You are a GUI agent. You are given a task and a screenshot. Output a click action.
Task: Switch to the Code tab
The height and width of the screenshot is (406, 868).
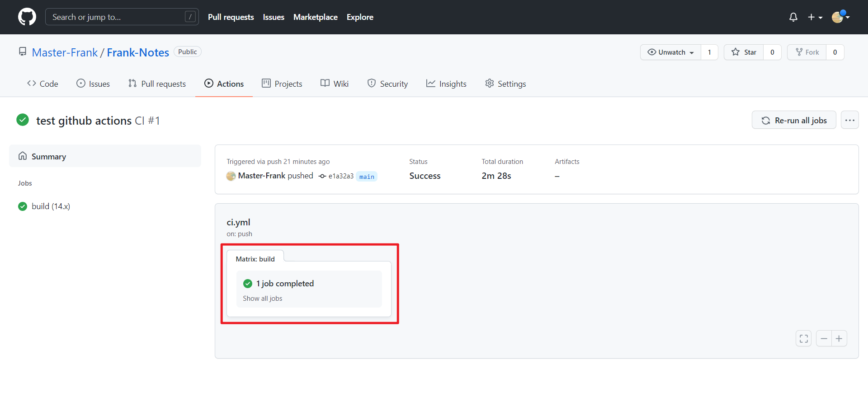click(x=42, y=84)
